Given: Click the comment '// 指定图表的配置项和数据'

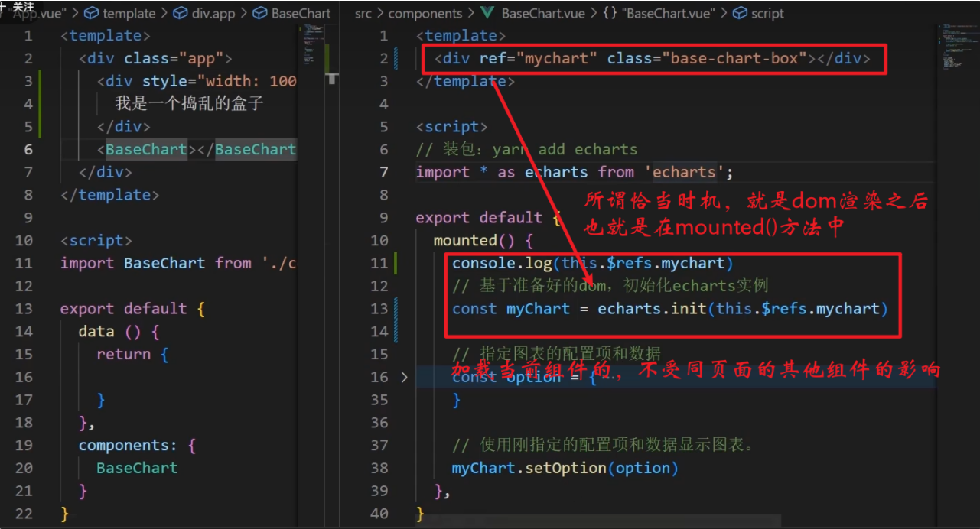Looking at the screenshot, I should [x=556, y=354].
